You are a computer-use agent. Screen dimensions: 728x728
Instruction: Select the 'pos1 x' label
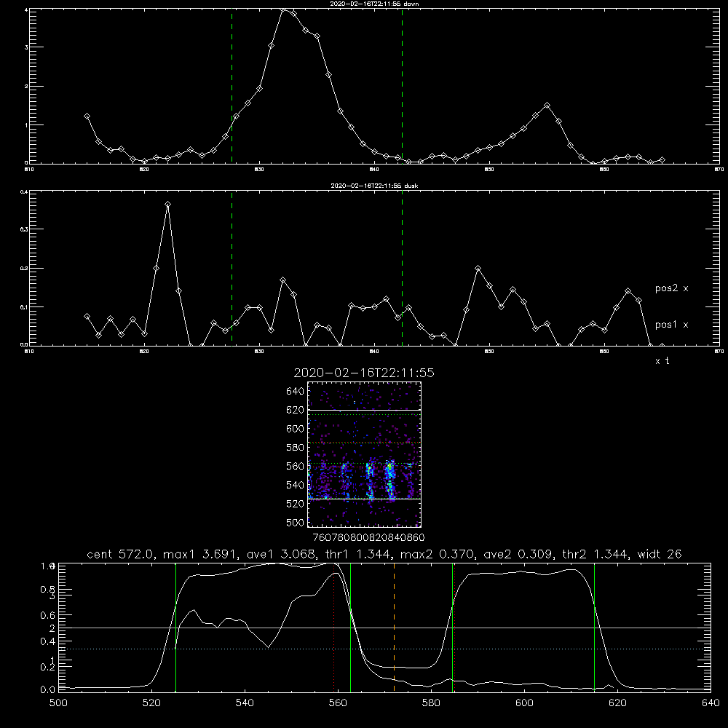click(x=671, y=325)
